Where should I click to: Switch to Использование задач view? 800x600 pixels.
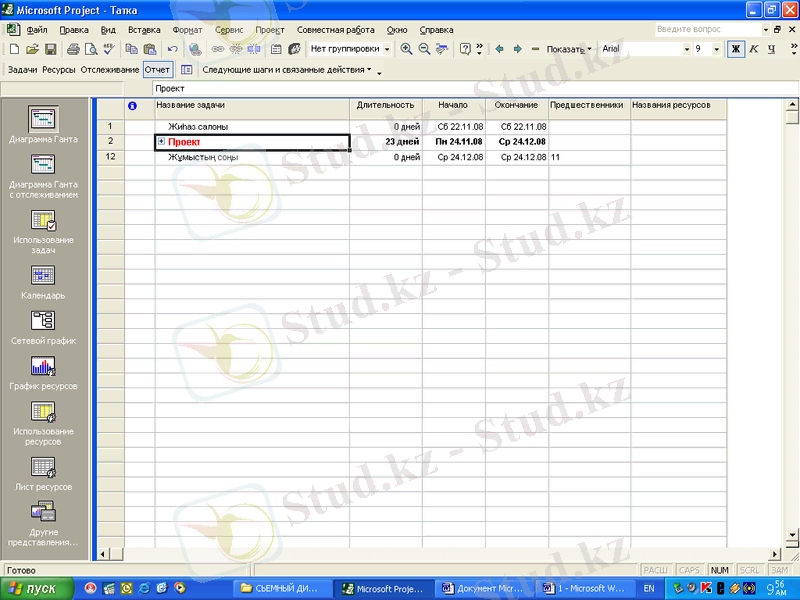click(43, 232)
